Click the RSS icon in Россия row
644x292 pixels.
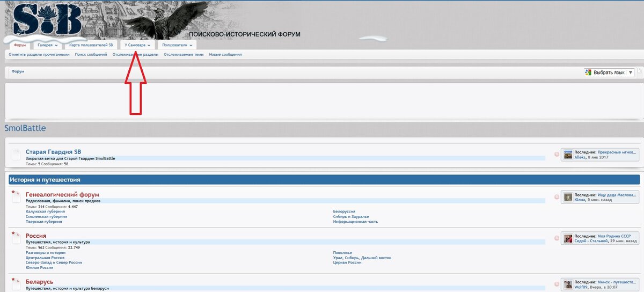(x=557, y=238)
